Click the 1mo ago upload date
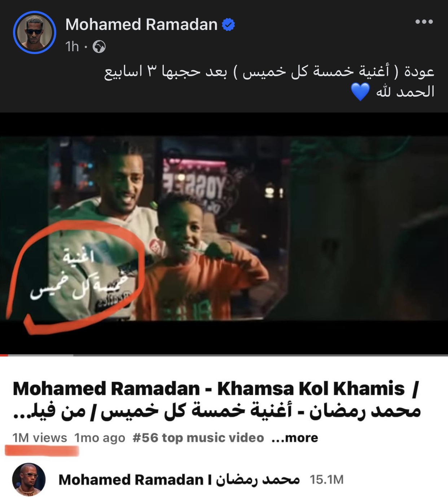The width and height of the screenshot is (448, 497). [100, 438]
